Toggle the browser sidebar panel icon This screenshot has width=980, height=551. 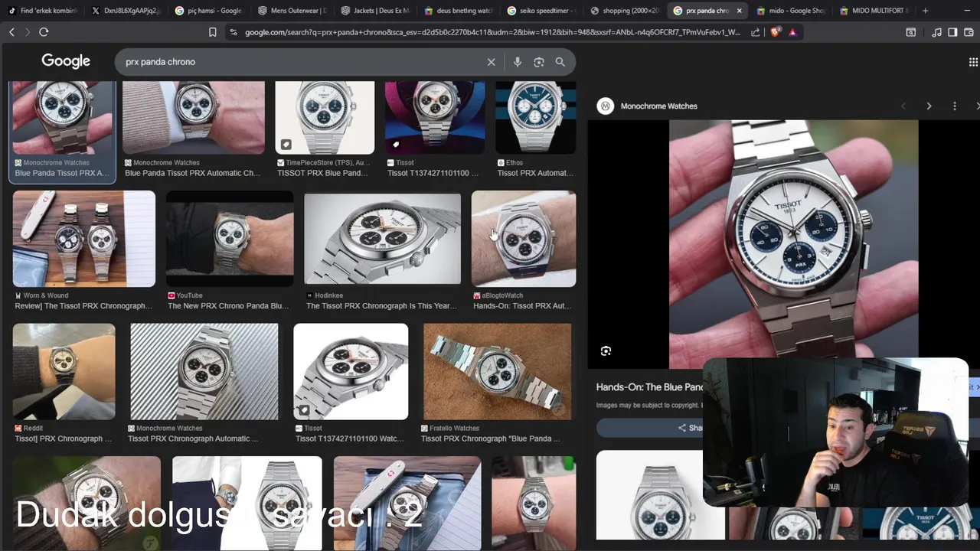click(x=952, y=32)
